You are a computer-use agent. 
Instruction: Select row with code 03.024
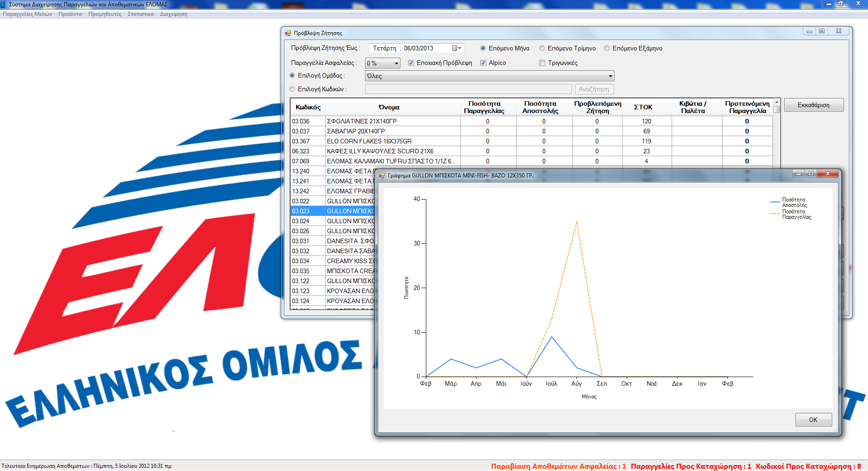(x=333, y=221)
